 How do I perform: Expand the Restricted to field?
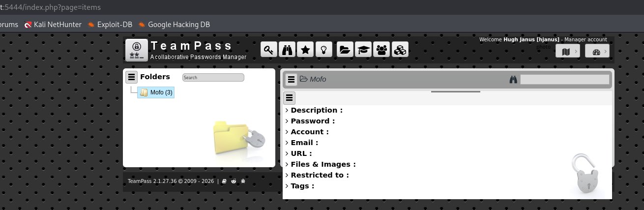point(318,175)
